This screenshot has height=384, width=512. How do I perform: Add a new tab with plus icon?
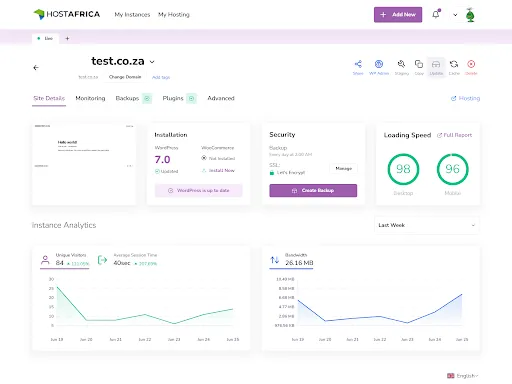[x=67, y=38]
